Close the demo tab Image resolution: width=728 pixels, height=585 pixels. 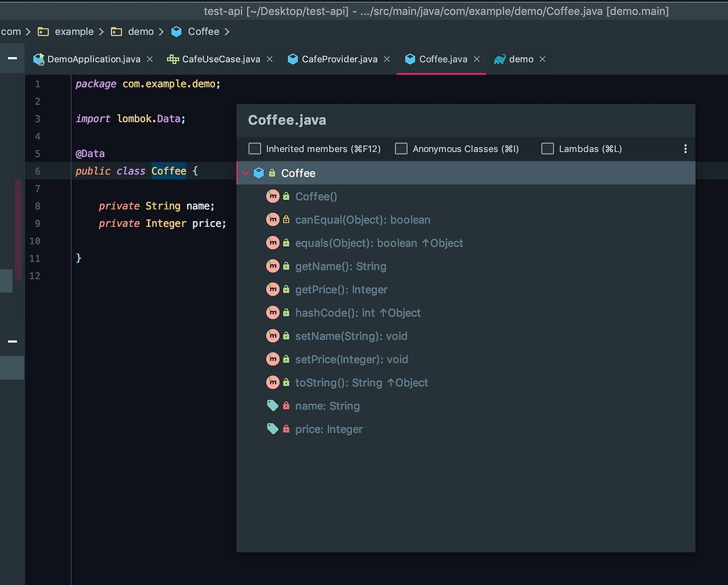[543, 59]
